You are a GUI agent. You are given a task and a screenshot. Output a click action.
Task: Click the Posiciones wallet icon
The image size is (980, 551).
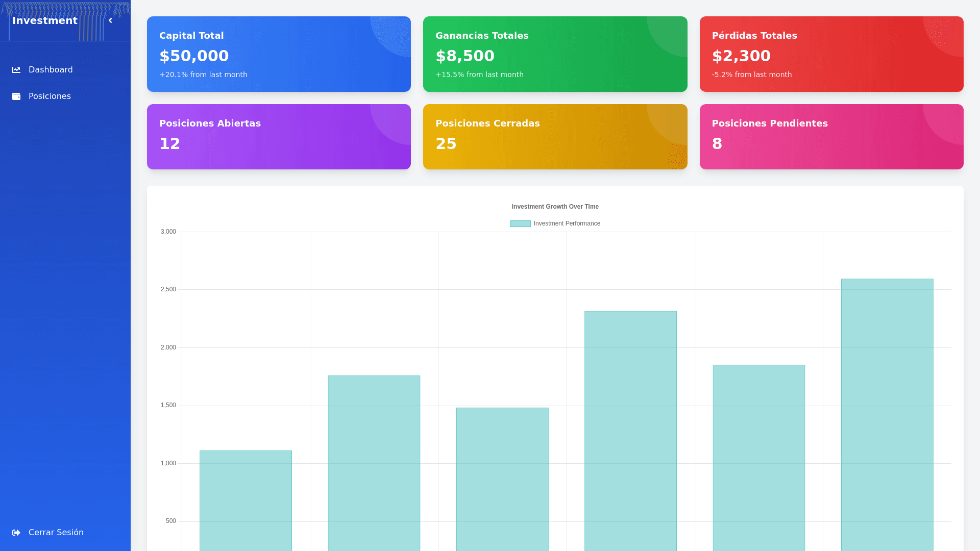(x=16, y=96)
